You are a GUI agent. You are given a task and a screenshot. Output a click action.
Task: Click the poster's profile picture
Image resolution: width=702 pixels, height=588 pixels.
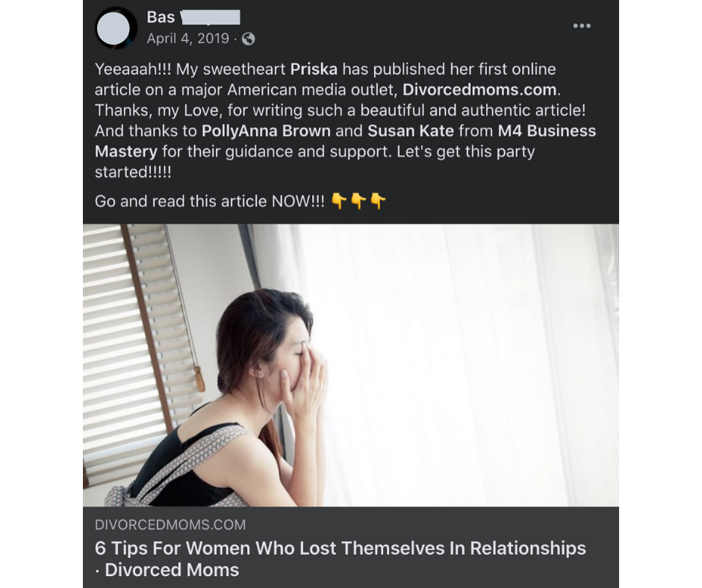[x=114, y=28]
